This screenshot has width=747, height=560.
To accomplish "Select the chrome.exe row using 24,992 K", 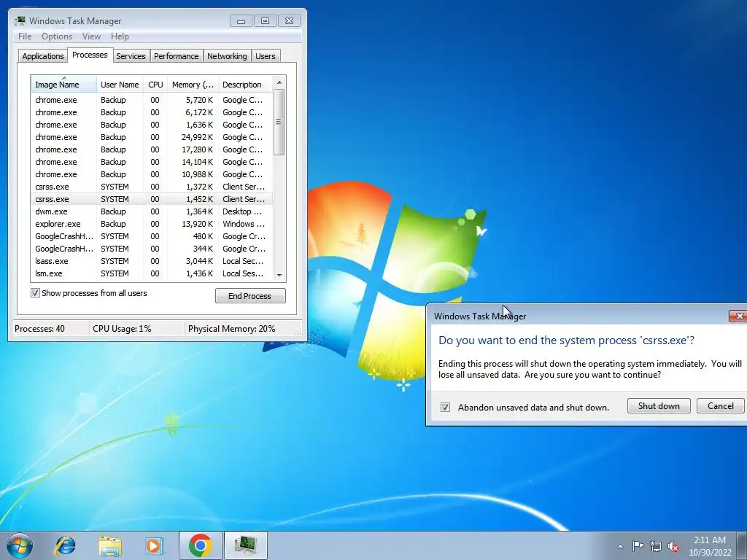I will pos(152,137).
